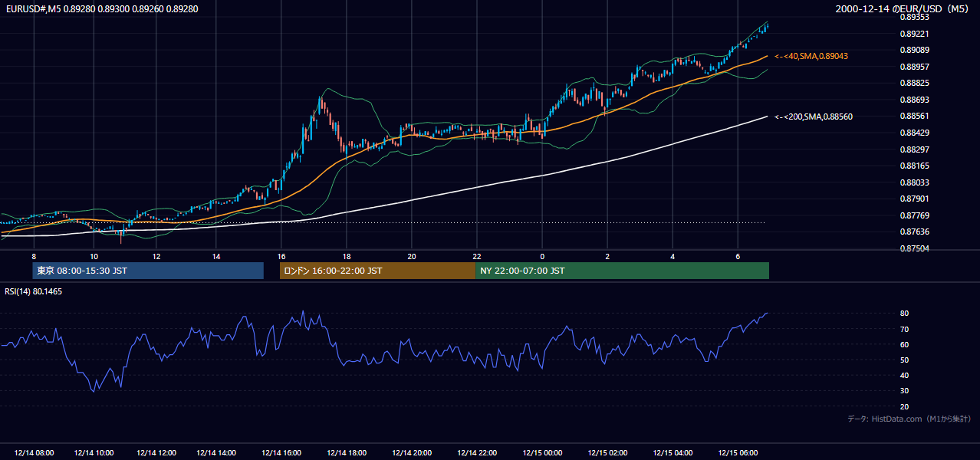The height and width of the screenshot is (460, 980).
Task: Click bottom time label 12/14 14:00
Action: tap(216, 452)
